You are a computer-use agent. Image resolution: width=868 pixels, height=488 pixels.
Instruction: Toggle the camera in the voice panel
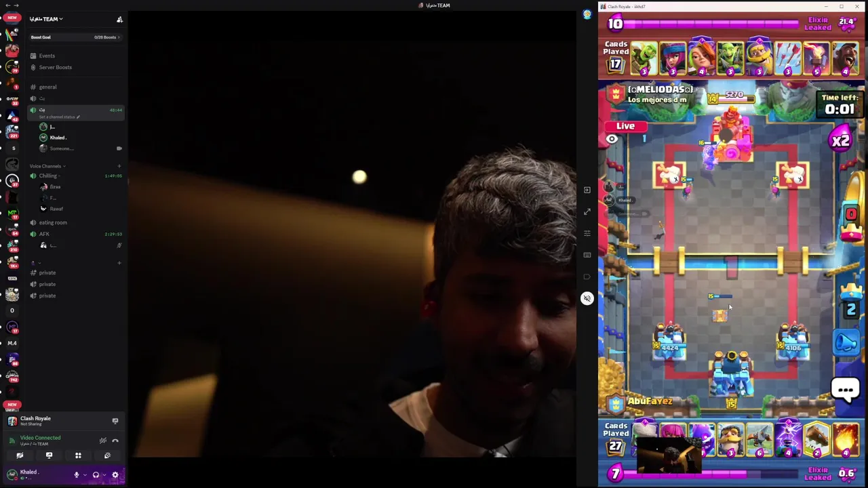(x=20, y=455)
